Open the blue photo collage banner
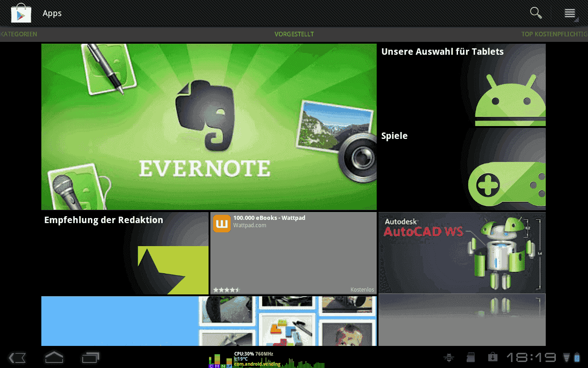 pyautogui.click(x=209, y=321)
